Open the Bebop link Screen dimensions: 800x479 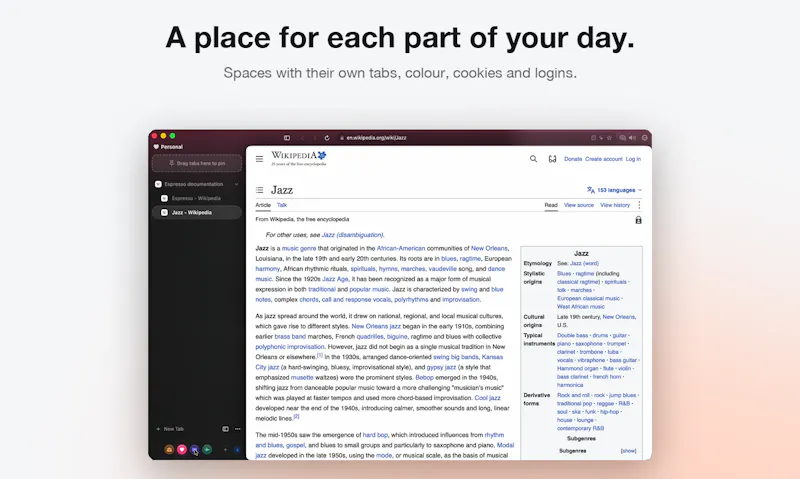(x=424, y=377)
